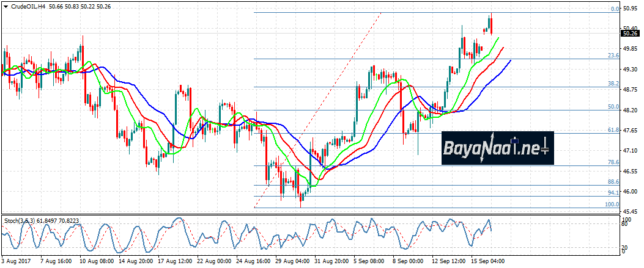Click the 78.6 Fibonacci level label

(x=614, y=162)
